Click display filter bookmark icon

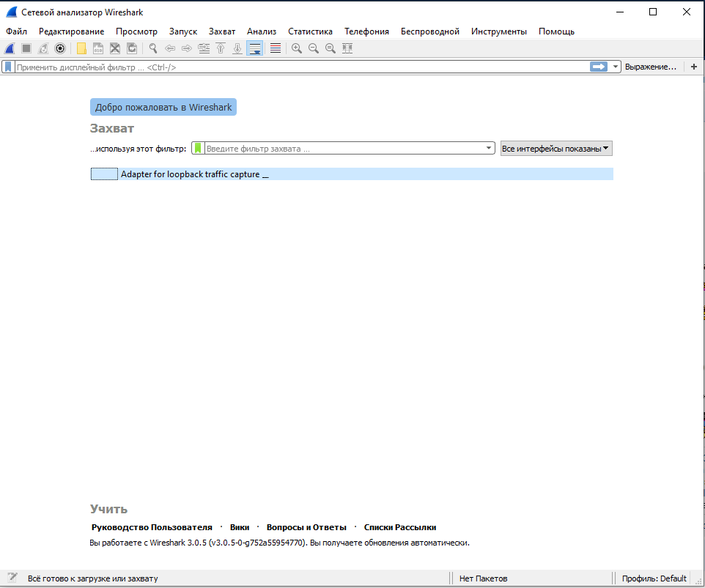click(x=8, y=67)
